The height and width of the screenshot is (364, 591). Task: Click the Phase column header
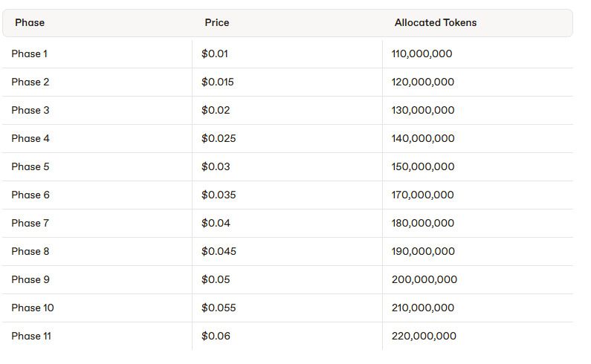(x=30, y=23)
